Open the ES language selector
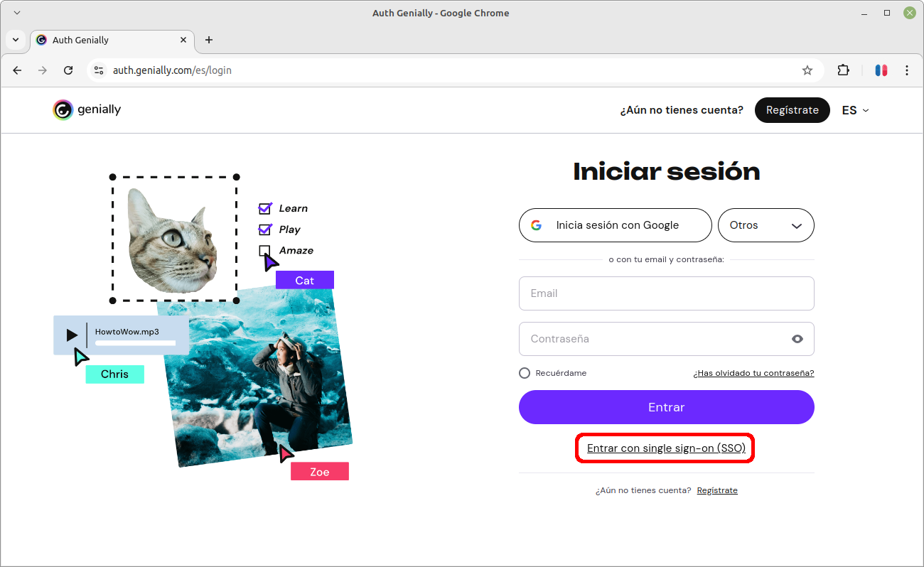Image resolution: width=924 pixels, height=567 pixels. pyautogui.click(x=856, y=110)
